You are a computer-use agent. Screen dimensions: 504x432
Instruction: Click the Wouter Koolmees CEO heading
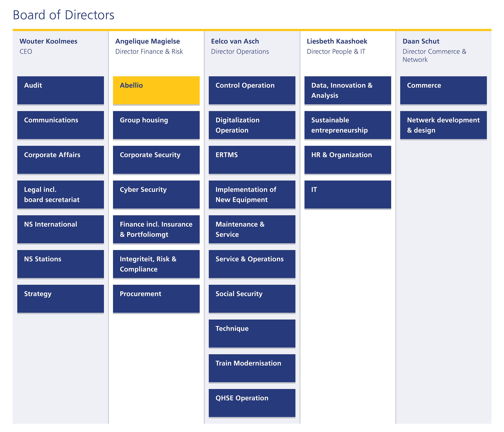48,41
